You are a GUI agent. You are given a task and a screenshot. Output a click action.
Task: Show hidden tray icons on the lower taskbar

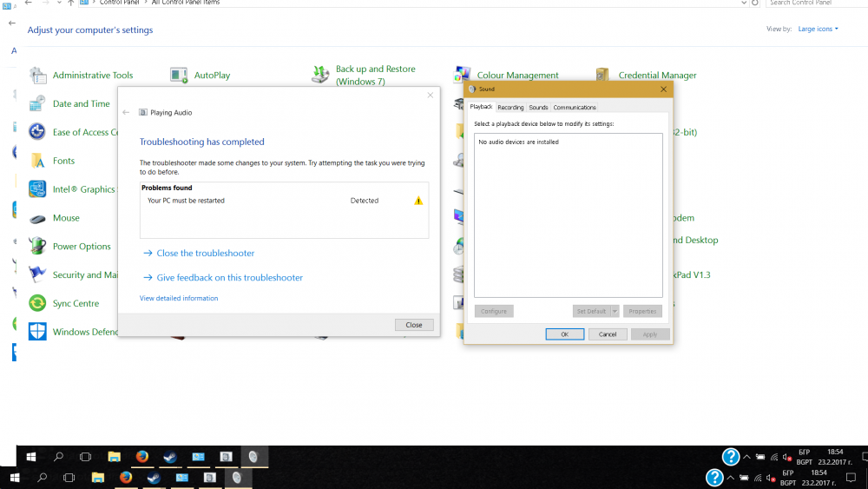(731, 478)
